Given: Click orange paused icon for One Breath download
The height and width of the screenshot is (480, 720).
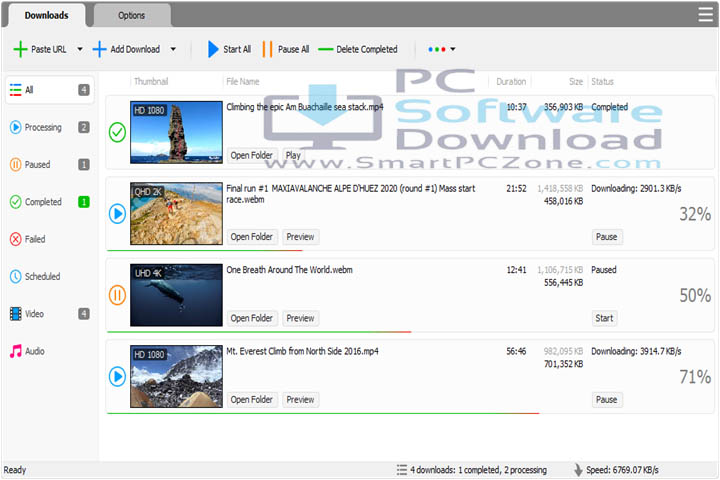Looking at the screenshot, I should [117, 295].
